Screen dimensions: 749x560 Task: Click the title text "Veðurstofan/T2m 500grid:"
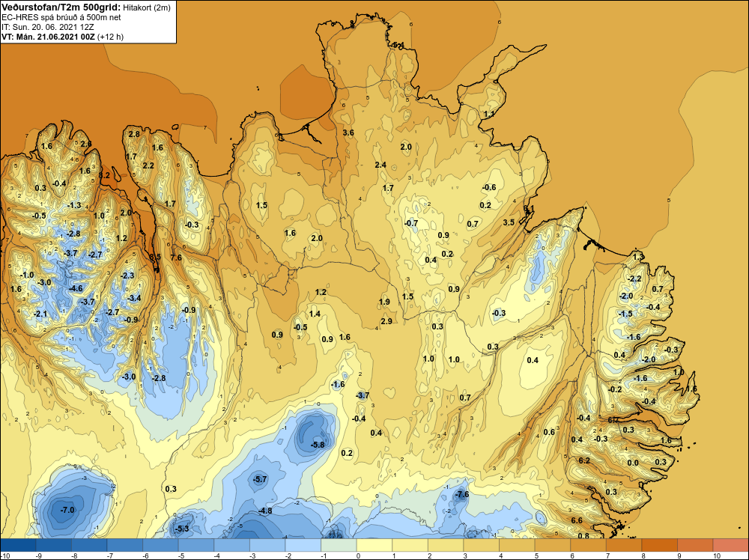coord(61,7)
